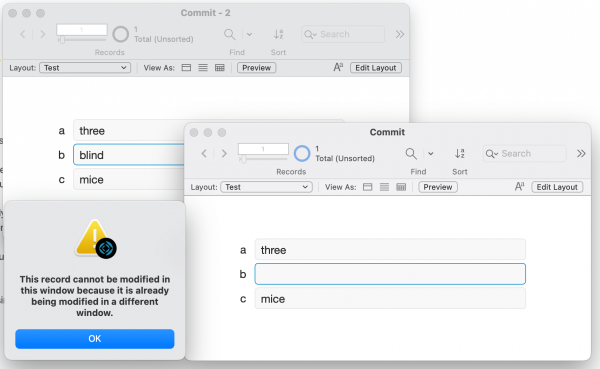Click Sort icon in Commit window
Screen dimensions: 600x369
coord(460,154)
